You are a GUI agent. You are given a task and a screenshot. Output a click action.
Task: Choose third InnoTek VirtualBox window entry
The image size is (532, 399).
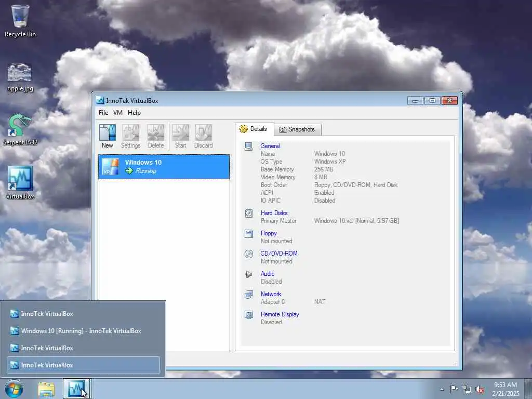(84, 348)
